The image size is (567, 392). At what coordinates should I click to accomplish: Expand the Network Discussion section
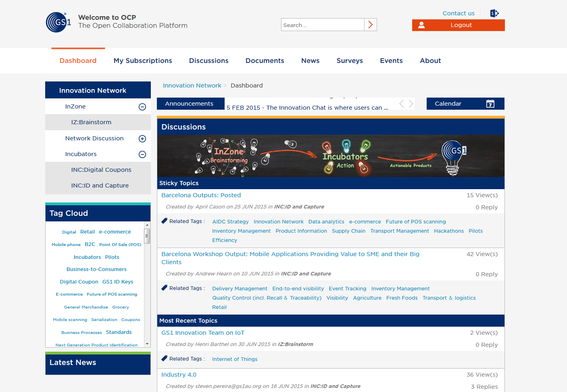[x=142, y=139]
